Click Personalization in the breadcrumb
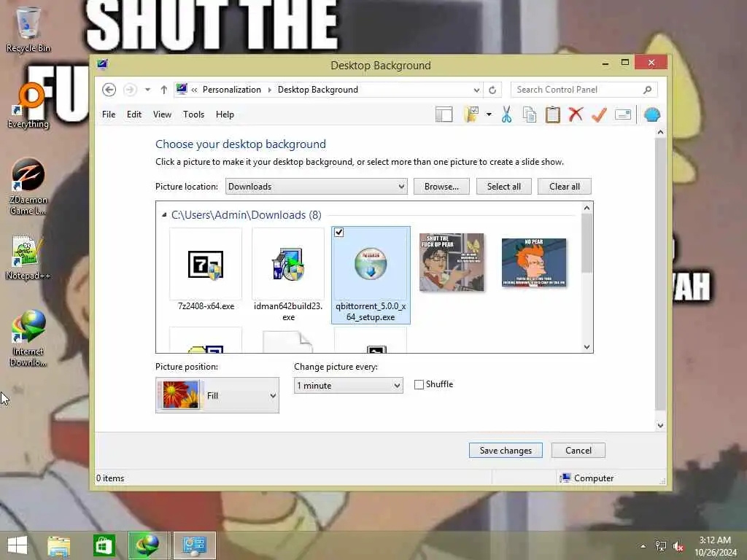Viewport: 747px width, 560px height. (x=231, y=90)
